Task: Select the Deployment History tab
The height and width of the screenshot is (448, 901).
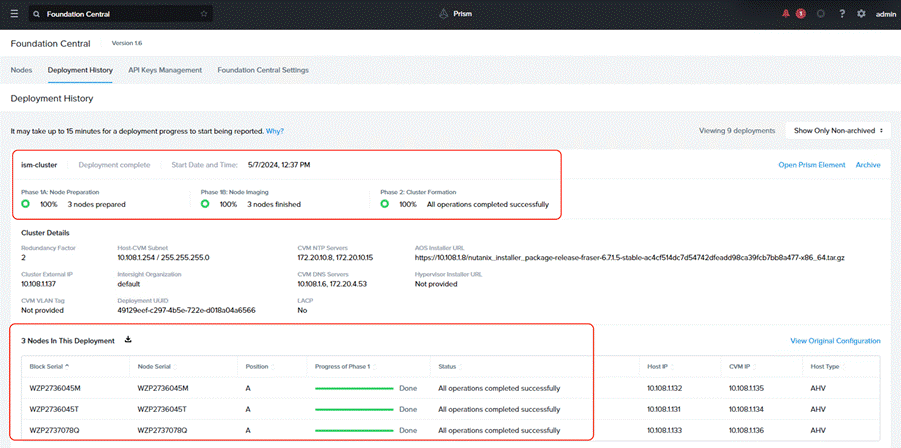Action: [80, 70]
